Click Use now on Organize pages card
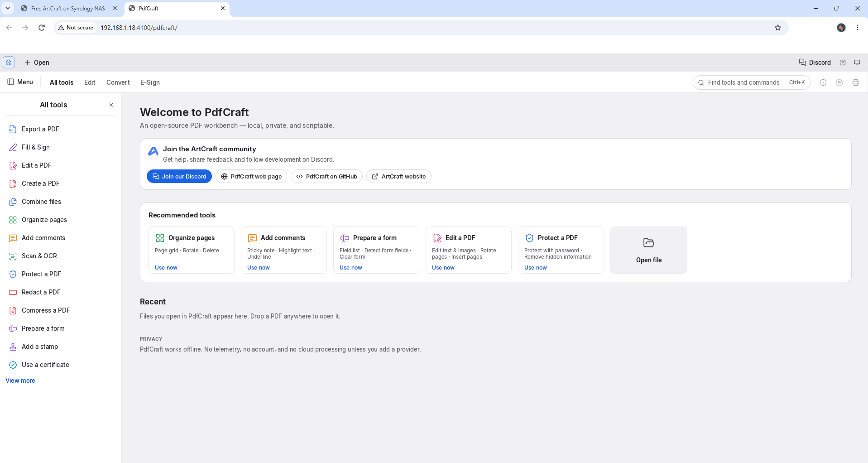Viewport: 868px width, 463px height. 166,268
